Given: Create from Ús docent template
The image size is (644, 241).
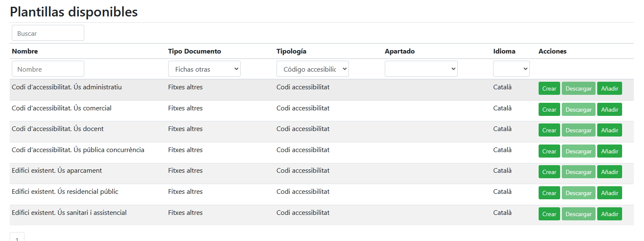Looking at the screenshot, I should point(549,130).
